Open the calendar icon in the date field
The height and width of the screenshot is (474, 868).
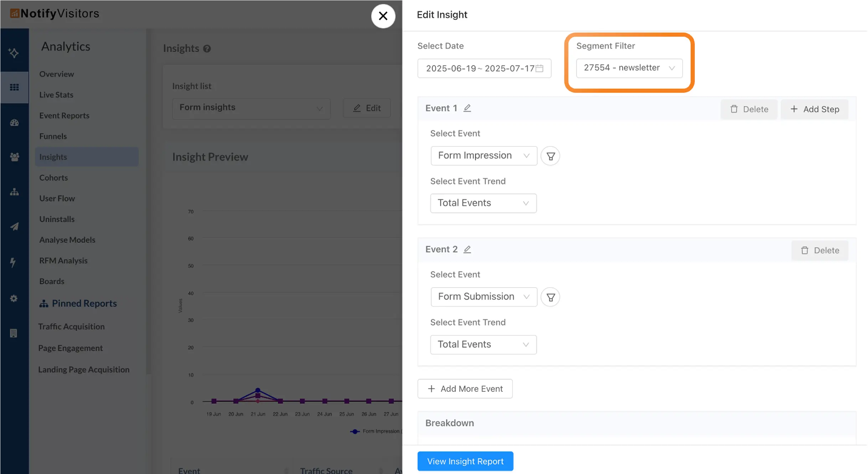coord(539,68)
